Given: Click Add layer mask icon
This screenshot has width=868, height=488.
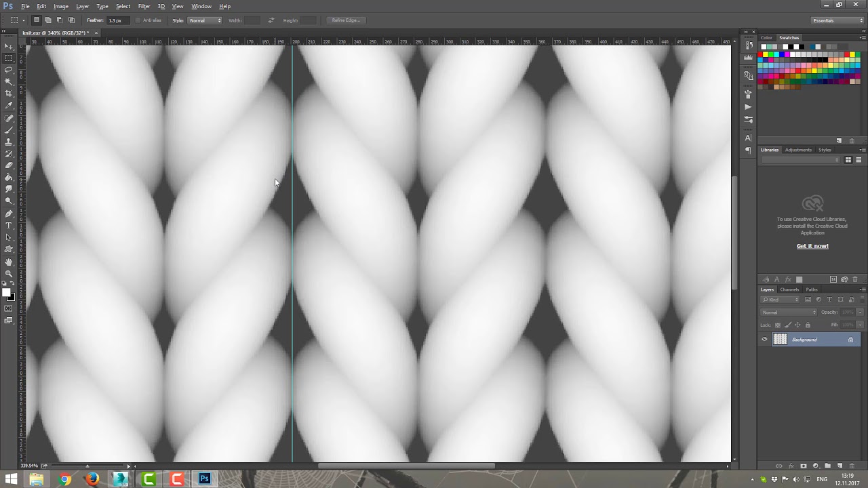Looking at the screenshot, I should [804, 466].
